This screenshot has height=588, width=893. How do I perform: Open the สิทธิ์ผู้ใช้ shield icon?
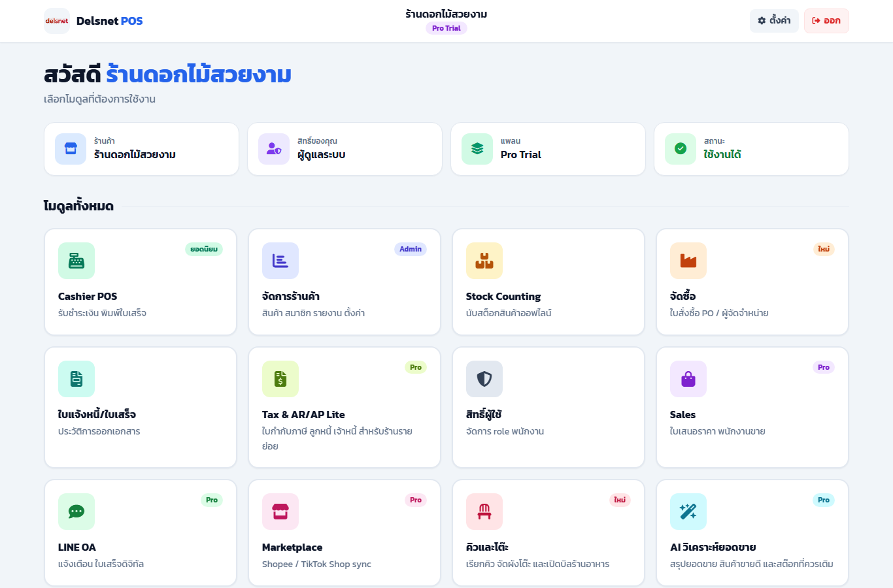pyautogui.click(x=484, y=379)
